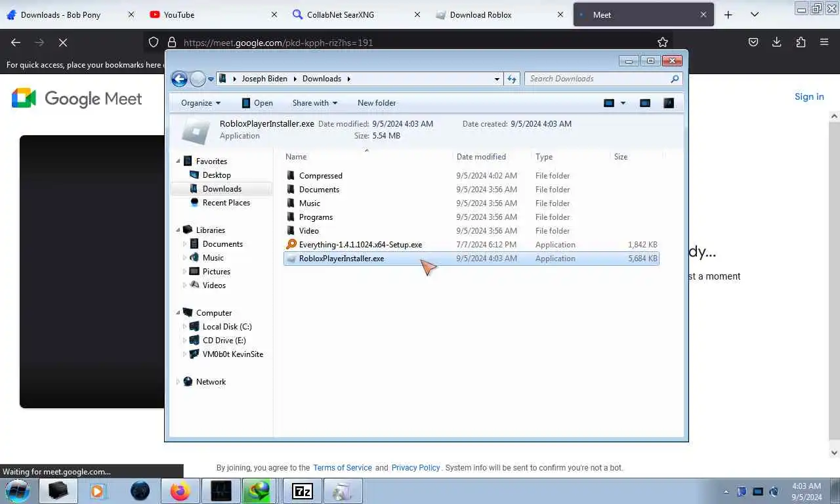Open the Firefox application menu
Viewport: 840px width, 504px height.
[x=824, y=43]
